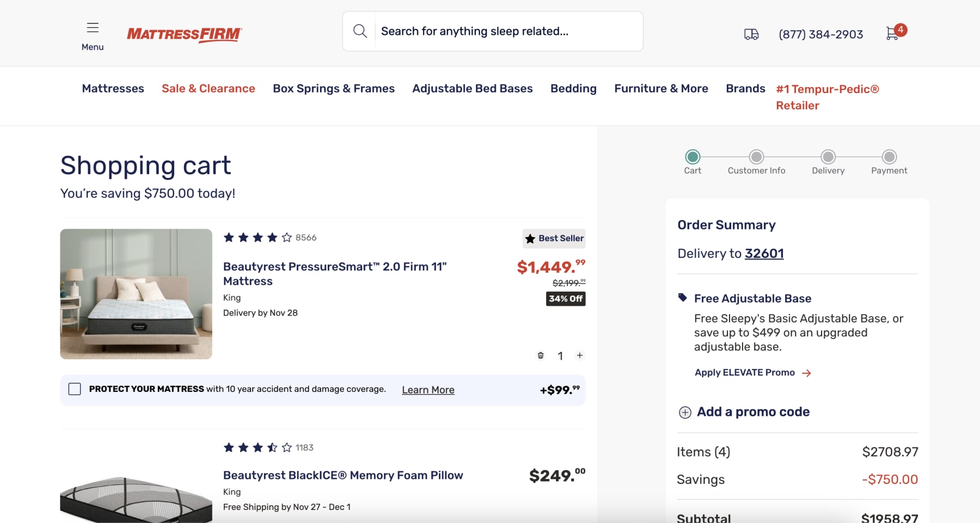Click the Free Adjustable Base tag icon

point(683,297)
